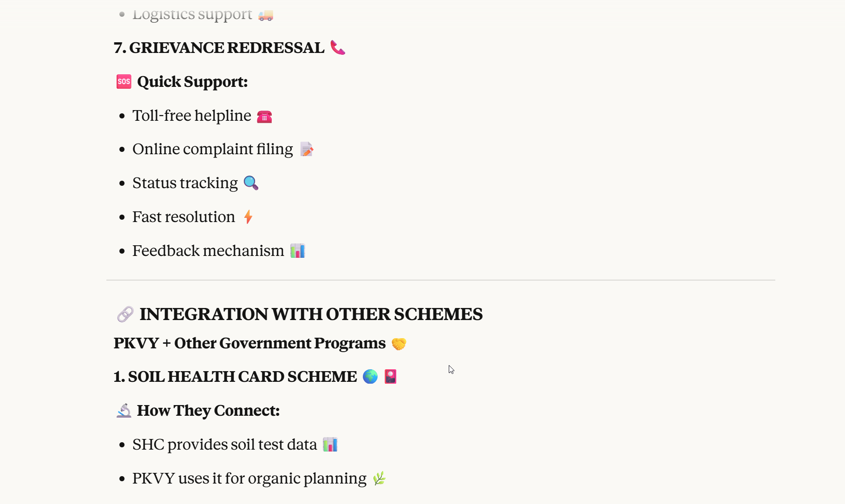Click the truck emoji beside Logistics support

coord(266,15)
